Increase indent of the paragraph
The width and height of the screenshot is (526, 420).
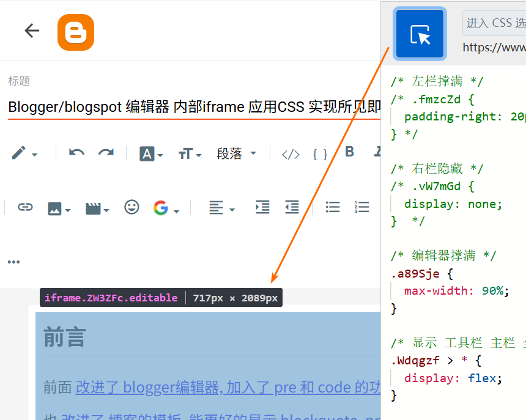[262, 207]
